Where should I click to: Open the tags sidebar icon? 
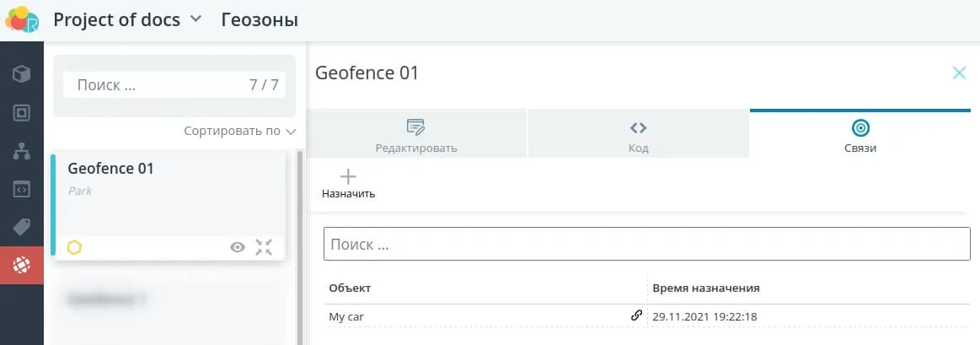coord(22,227)
